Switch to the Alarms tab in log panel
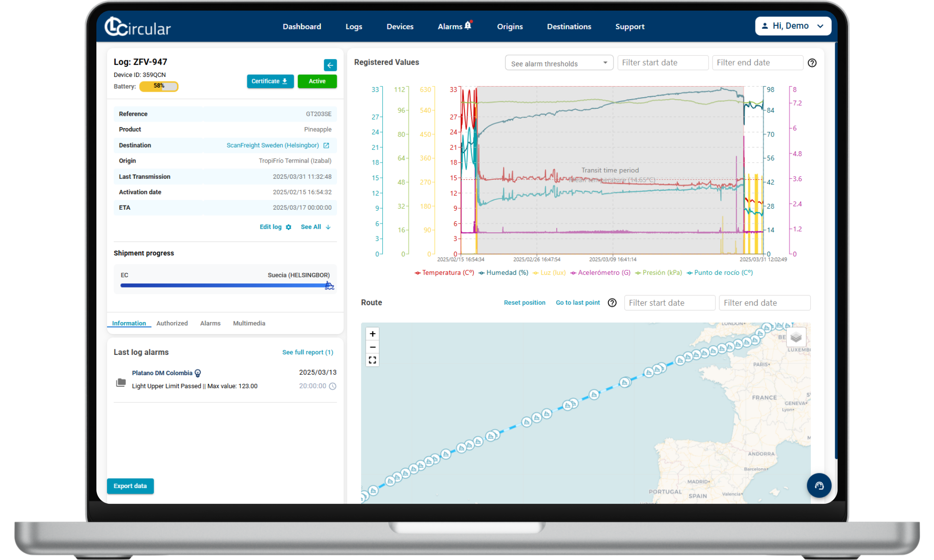The image size is (934, 560). click(x=210, y=323)
